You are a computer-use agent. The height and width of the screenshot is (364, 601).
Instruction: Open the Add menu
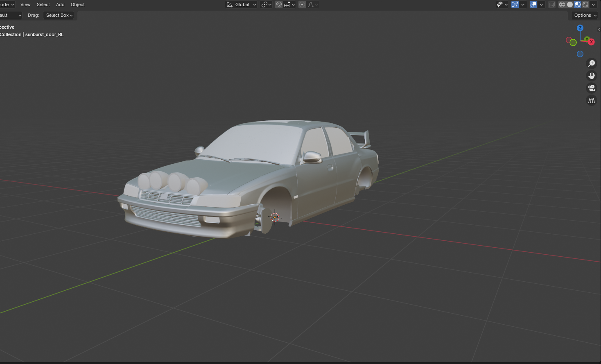coord(60,5)
